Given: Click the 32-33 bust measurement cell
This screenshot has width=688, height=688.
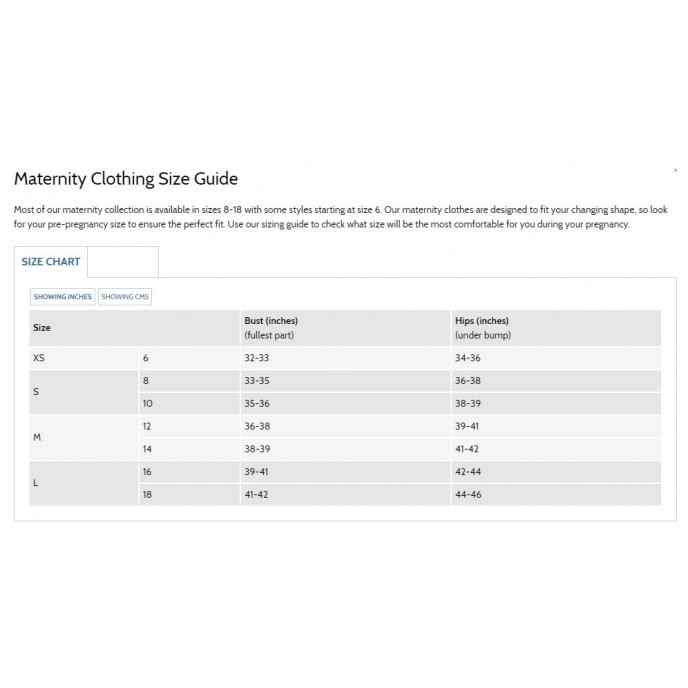Looking at the screenshot, I should pos(345,358).
